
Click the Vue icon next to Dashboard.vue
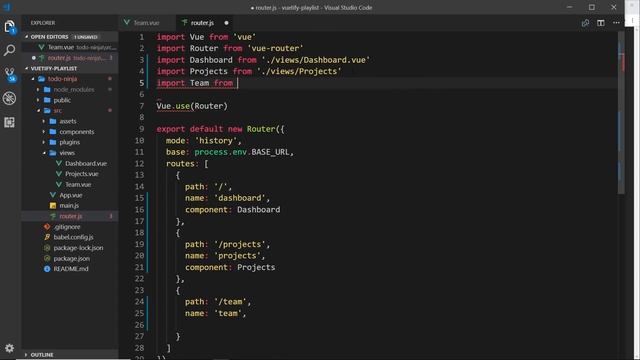59,163
